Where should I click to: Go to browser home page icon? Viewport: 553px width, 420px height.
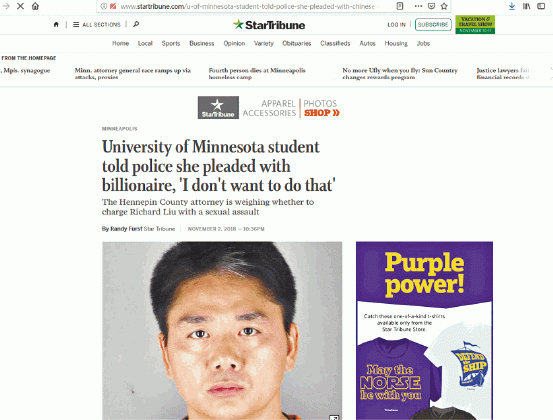[x=35, y=6]
